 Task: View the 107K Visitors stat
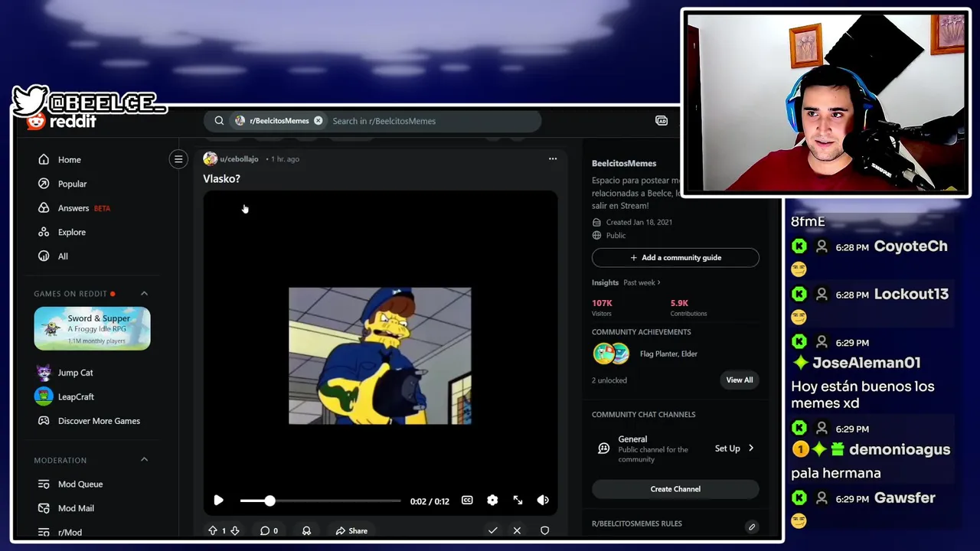[x=602, y=308]
